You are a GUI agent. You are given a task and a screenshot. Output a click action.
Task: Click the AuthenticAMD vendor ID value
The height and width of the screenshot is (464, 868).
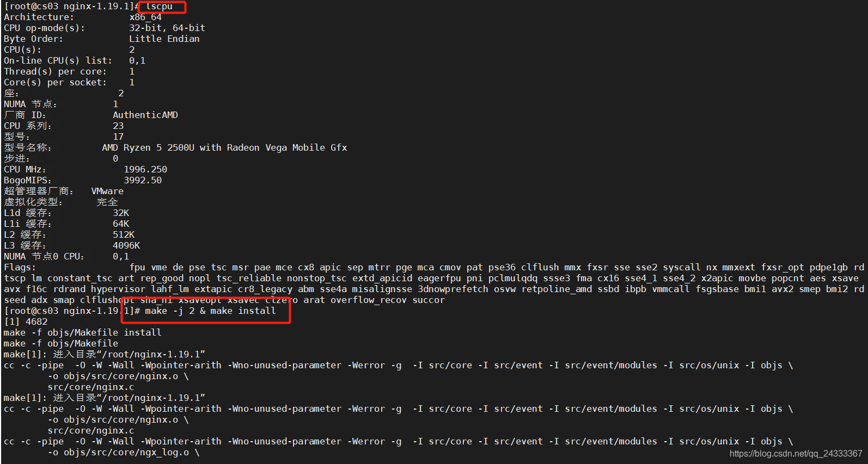[x=145, y=115]
